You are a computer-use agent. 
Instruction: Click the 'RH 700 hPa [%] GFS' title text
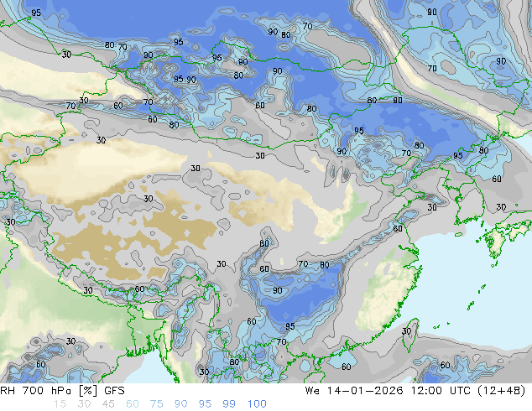click(62, 391)
